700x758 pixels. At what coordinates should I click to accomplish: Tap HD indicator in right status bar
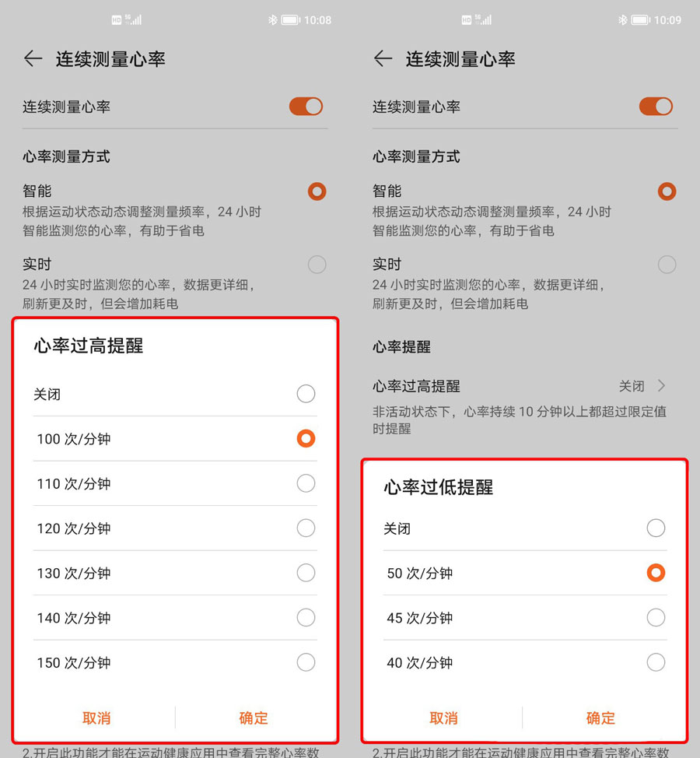click(466, 19)
